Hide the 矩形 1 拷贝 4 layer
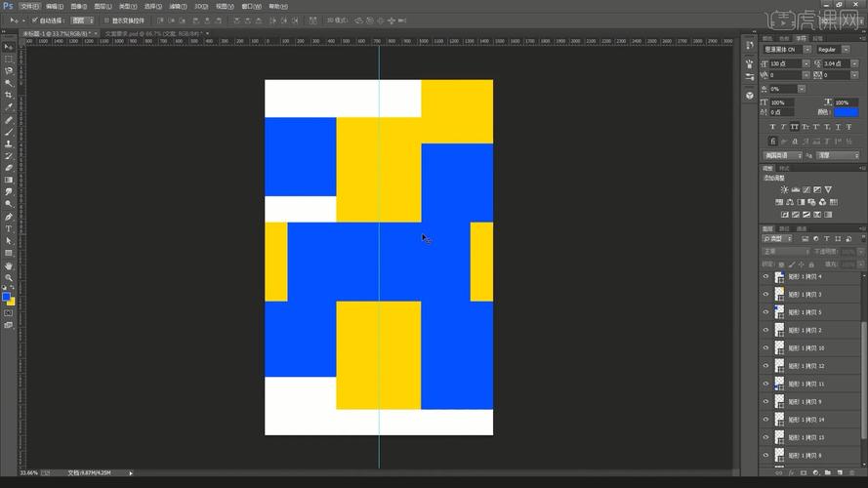 tap(765, 277)
